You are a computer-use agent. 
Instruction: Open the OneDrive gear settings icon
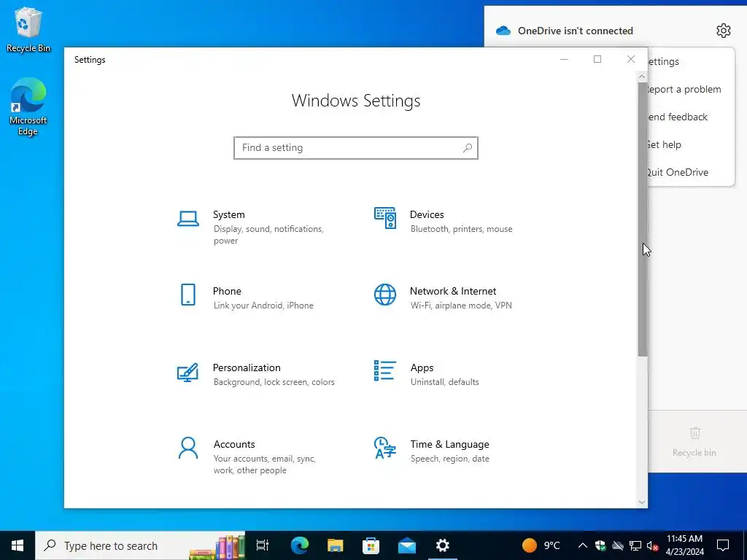pos(723,31)
